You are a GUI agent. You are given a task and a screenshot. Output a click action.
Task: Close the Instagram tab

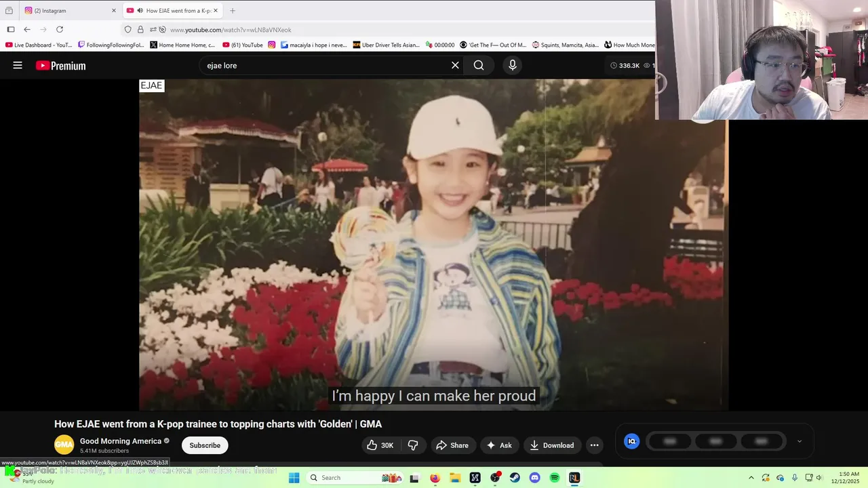(x=114, y=10)
